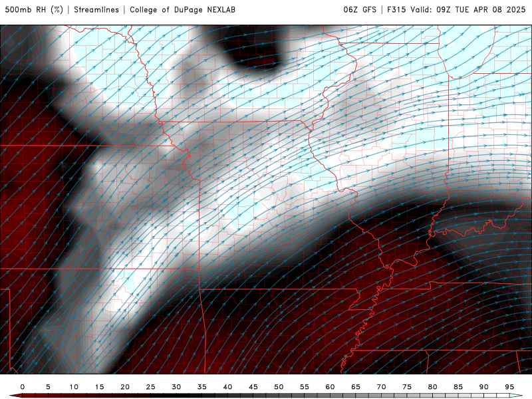Select the "90" color scale label
This screenshot has height=399, width=532.
(484, 387)
